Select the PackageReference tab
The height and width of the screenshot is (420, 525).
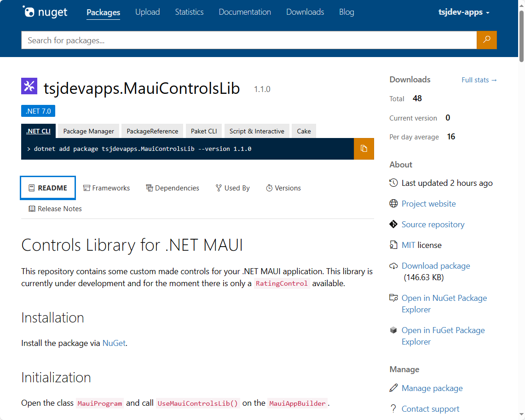pos(152,131)
